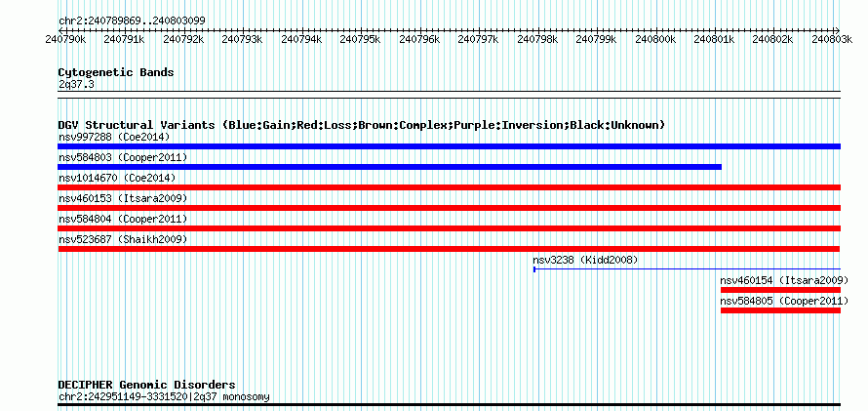
Task: Open nsv584805 (Cooper2011) label
Action: click(x=784, y=301)
